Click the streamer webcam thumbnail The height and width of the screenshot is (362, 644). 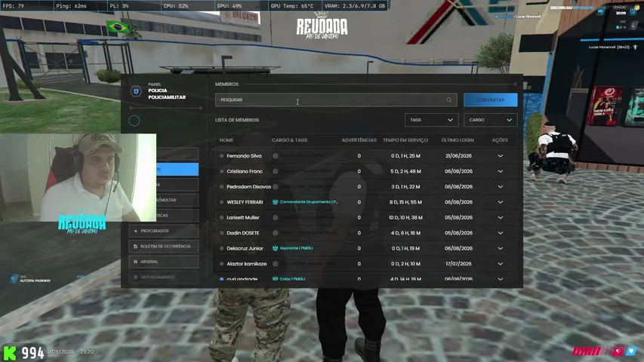78,177
